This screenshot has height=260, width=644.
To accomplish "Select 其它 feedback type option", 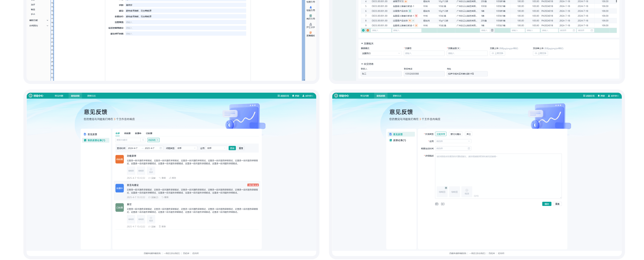I will (469, 134).
